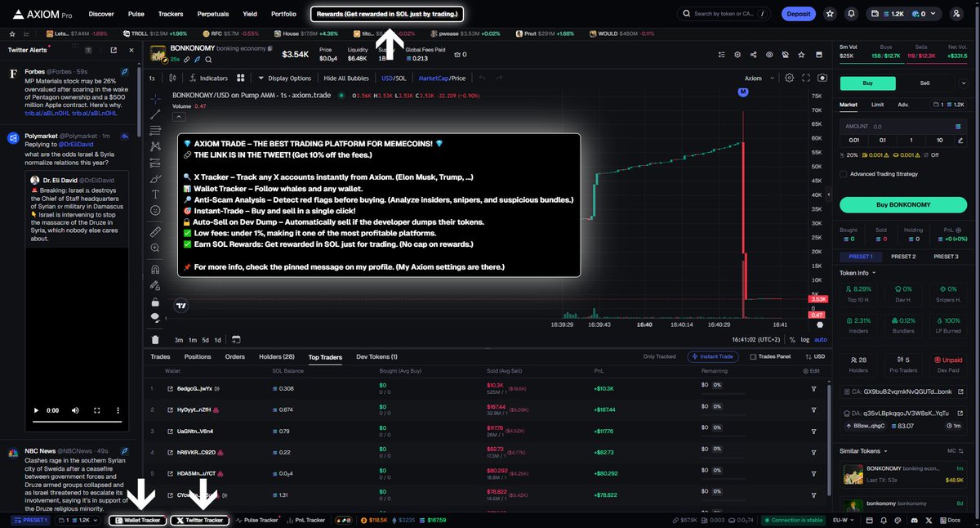The height and width of the screenshot is (528, 980).
Task: Switch to Sell mode
Action: click(x=924, y=83)
